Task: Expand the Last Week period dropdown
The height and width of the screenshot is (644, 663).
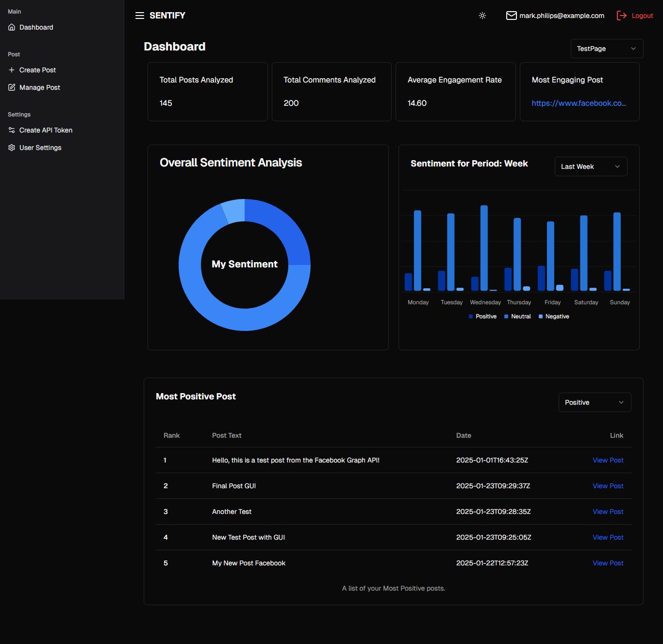Action: (591, 166)
